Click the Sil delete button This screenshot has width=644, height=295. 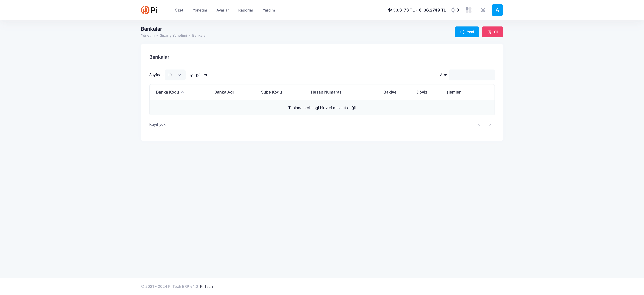click(492, 32)
